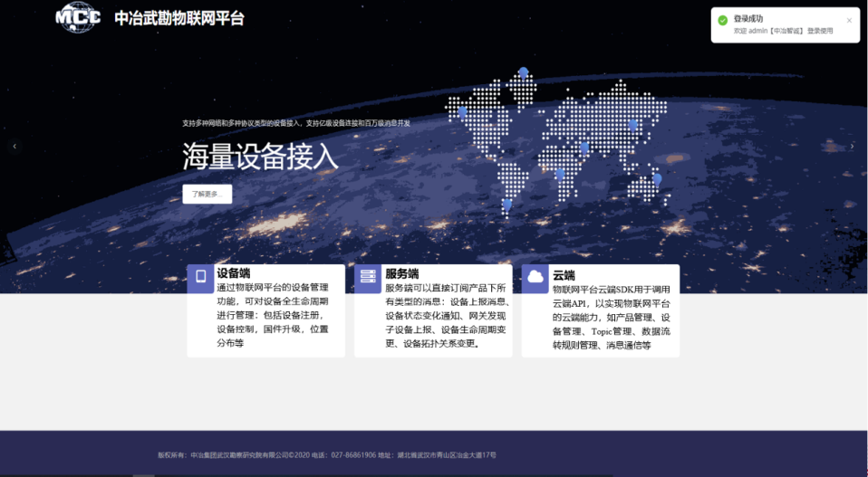The height and width of the screenshot is (477, 868).
Task: Click the MCC logo in the header
Action: (x=78, y=17)
